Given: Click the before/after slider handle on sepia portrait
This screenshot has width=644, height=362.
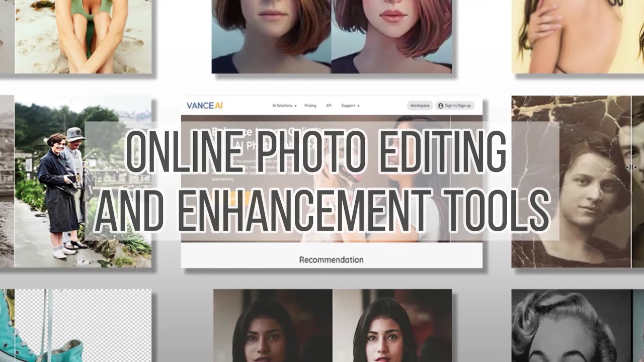Looking at the screenshot, I should (631, 167).
